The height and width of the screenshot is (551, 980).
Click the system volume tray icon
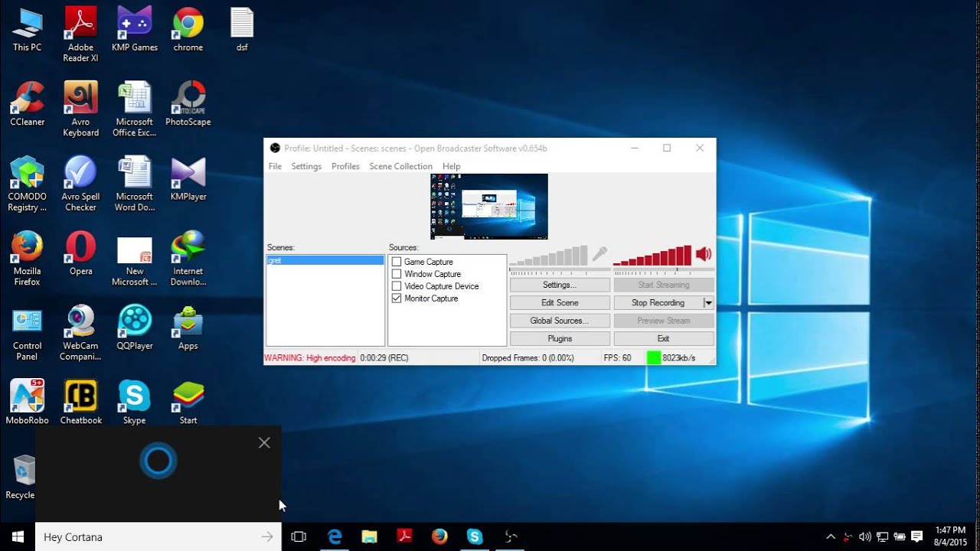point(865,537)
